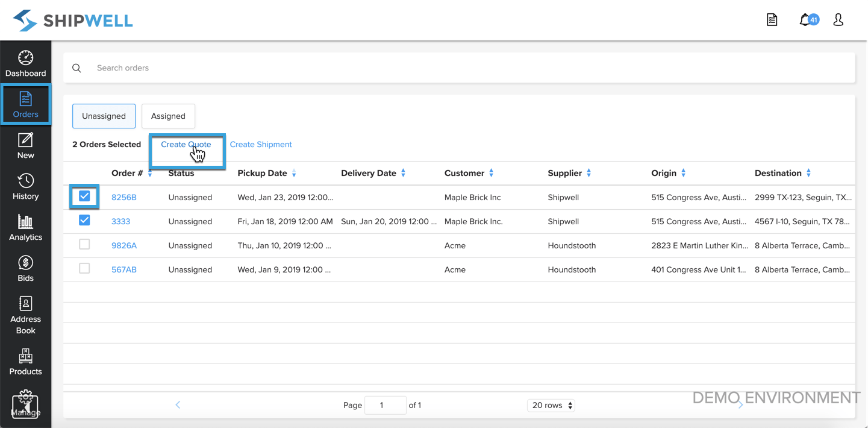
Task: Click origin 401 Congress Ave Unit 1...
Action: 699,269
